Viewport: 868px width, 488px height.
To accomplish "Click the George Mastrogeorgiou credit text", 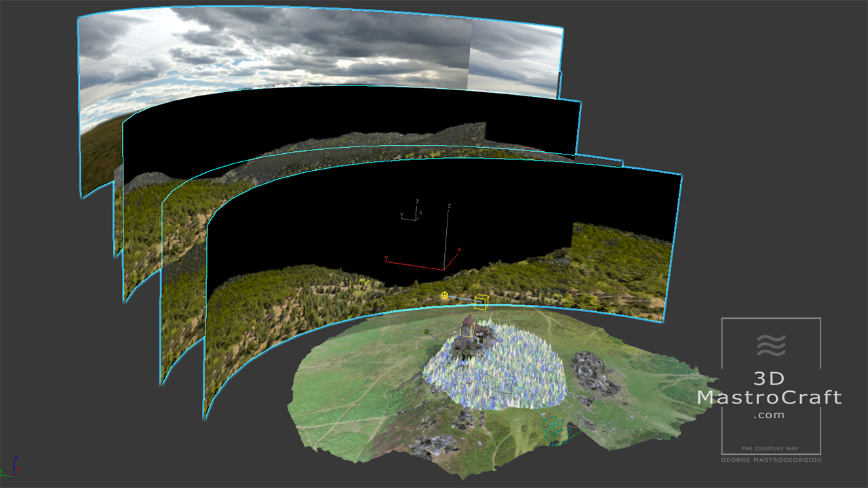I will [x=771, y=460].
